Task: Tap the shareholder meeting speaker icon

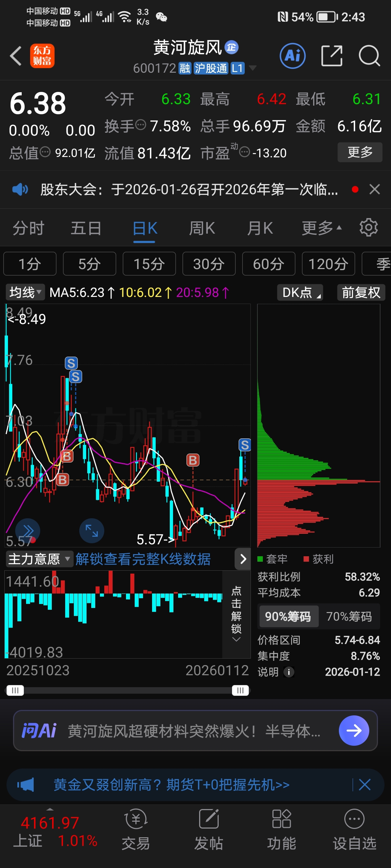Action: click(x=20, y=189)
